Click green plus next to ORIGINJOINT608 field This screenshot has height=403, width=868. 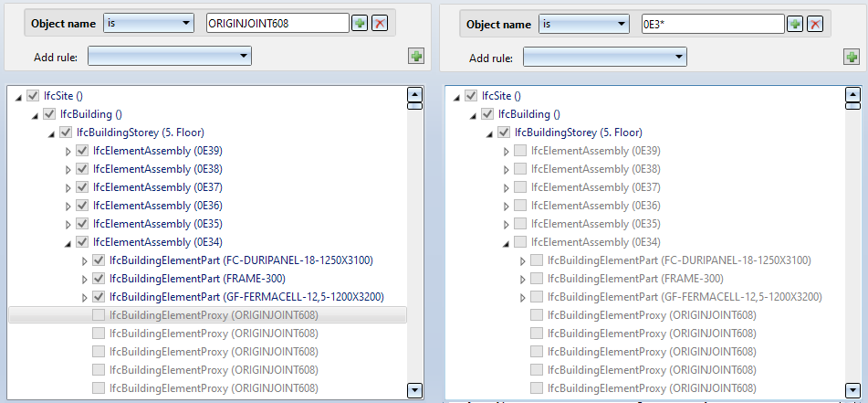tap(360, 23)
